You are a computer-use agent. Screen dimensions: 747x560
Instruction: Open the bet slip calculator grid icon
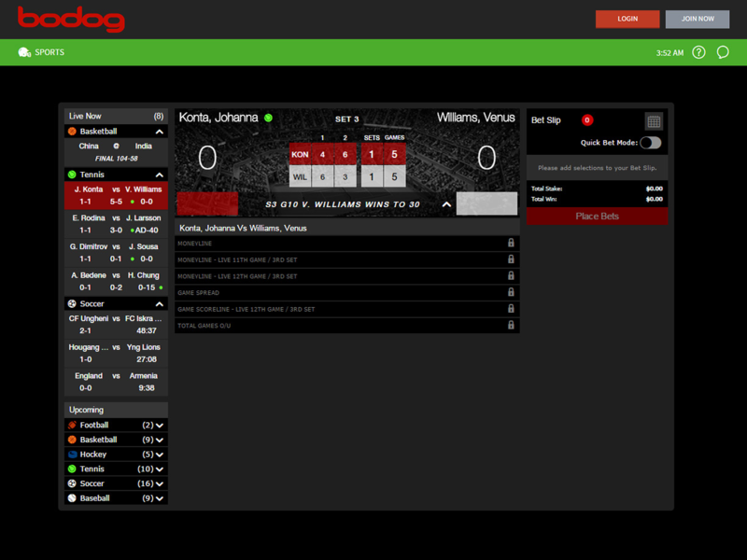pos(654,121)
